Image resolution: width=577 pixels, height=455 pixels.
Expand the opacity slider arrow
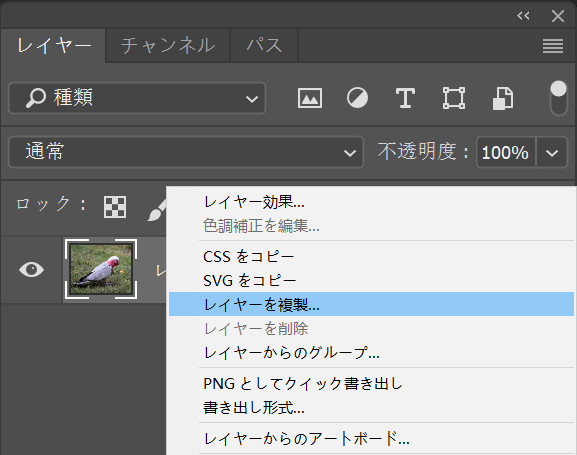pos(552,152)
